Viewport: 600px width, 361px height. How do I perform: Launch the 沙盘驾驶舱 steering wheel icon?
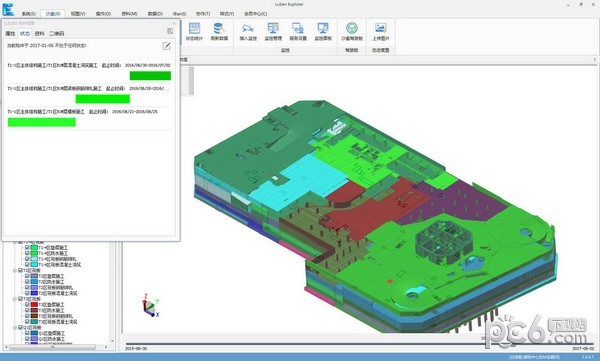pos(352,31)
